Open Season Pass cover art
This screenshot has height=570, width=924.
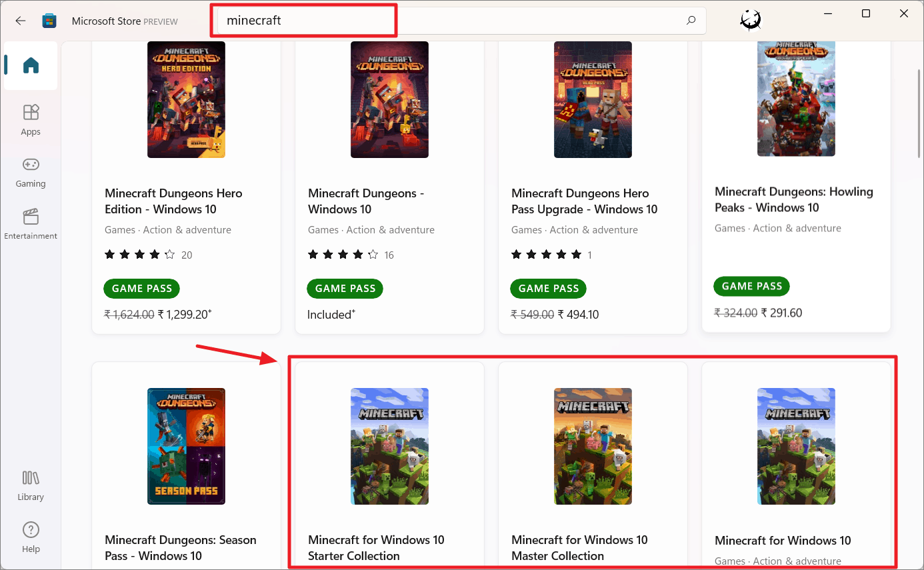[186, 446]
